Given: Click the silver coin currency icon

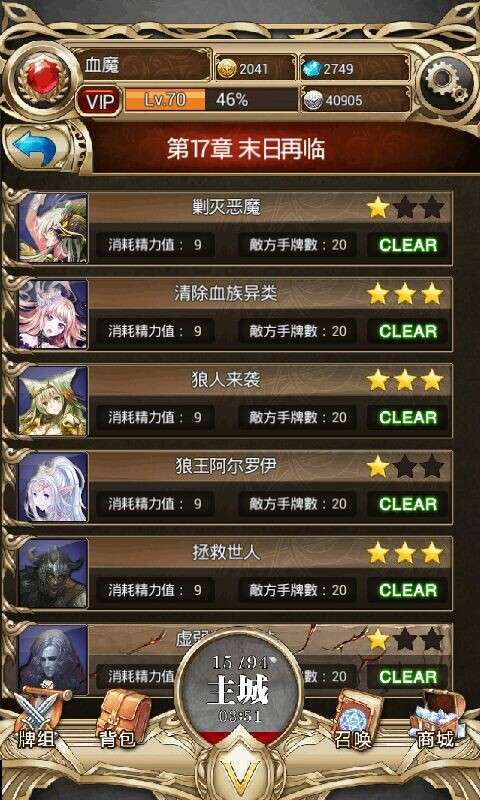Looking at the screenshot, I should (x=313, y=101).
